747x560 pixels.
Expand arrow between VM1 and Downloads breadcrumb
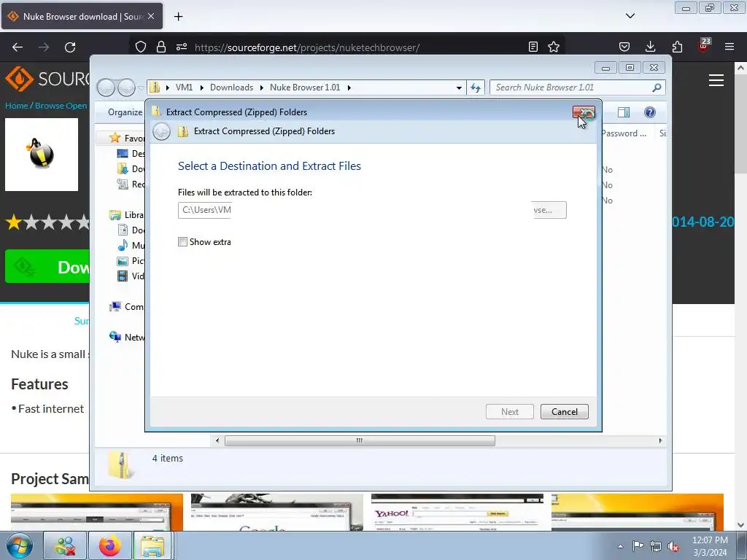[x=202, y=87]
